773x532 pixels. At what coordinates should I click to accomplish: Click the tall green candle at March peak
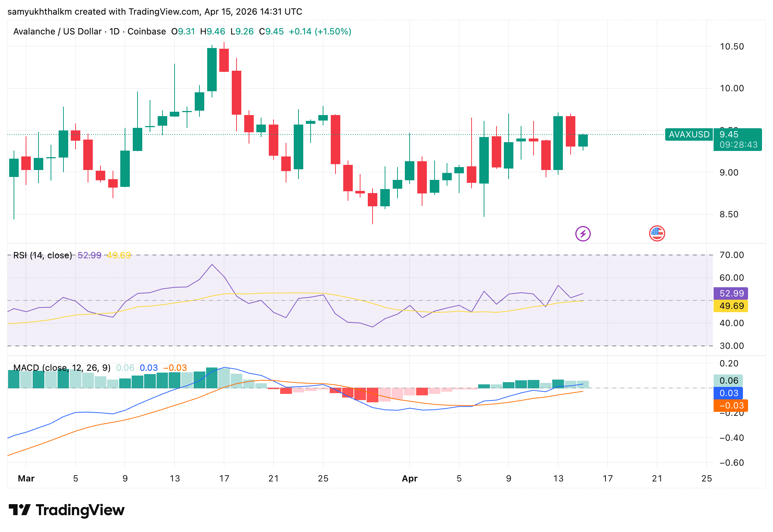pyautogui.click(x=212, y=70)
